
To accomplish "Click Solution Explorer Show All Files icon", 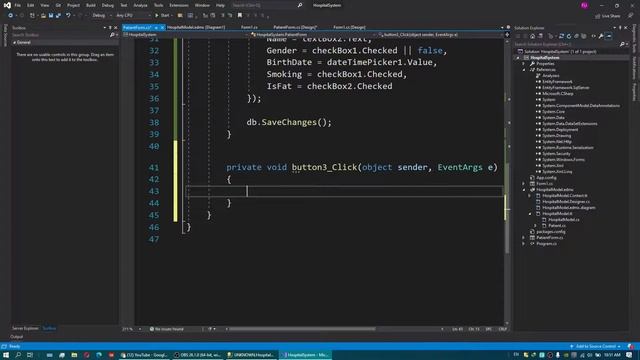I will point(584,36).
